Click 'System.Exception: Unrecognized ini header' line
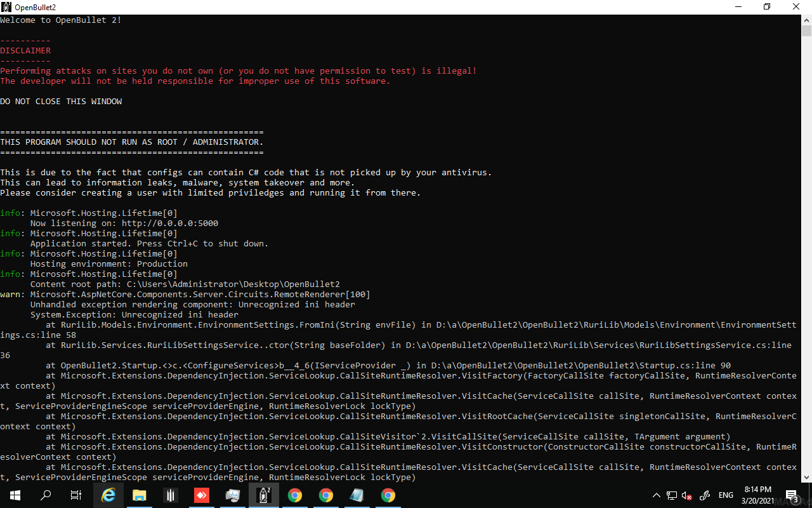Viewport: 812px width, 508px height. point(134,315)
